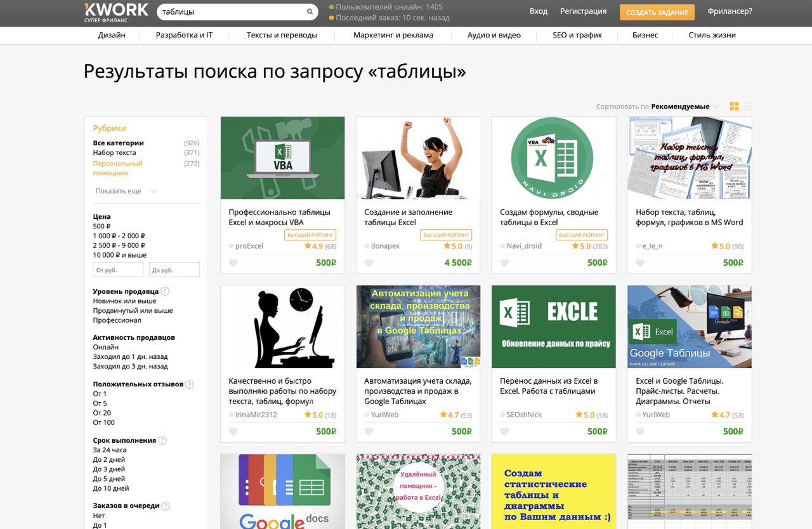The width and height of the screenshot is (812, 529).
Task: Open the Рекомендуемые sort dropdown
Action: click(684, 107)
